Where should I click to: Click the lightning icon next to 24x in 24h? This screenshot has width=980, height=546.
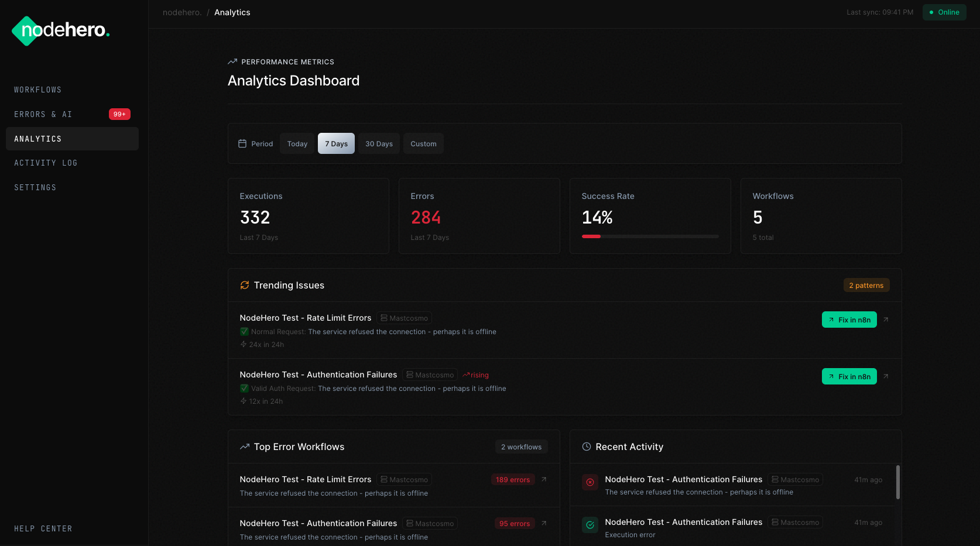coord(243,344)
